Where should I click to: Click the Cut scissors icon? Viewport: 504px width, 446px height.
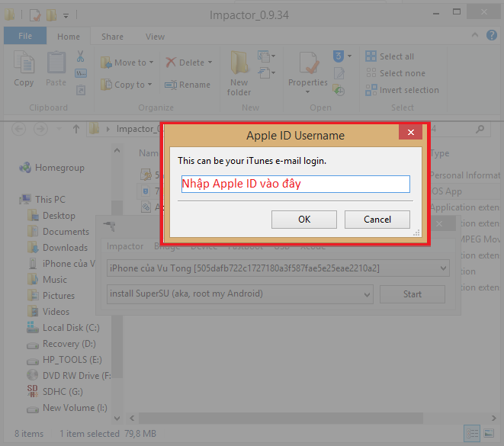tap(80, 56)
